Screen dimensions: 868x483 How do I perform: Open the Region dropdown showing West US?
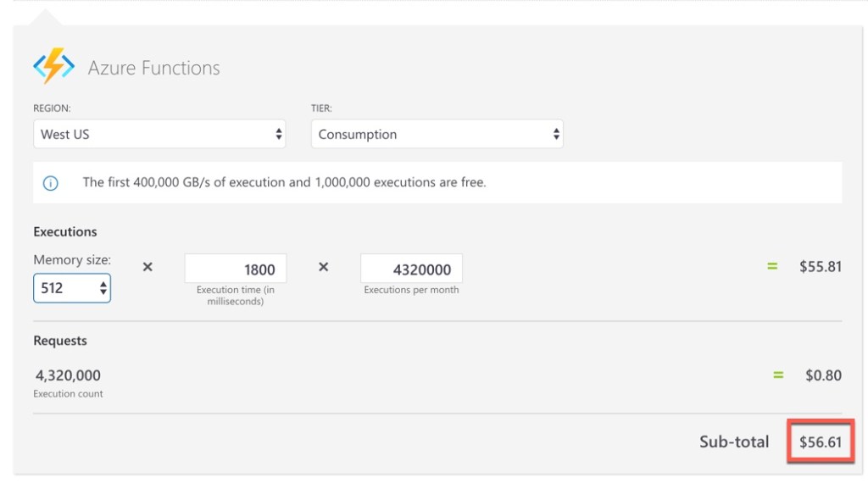pos(159,134)
